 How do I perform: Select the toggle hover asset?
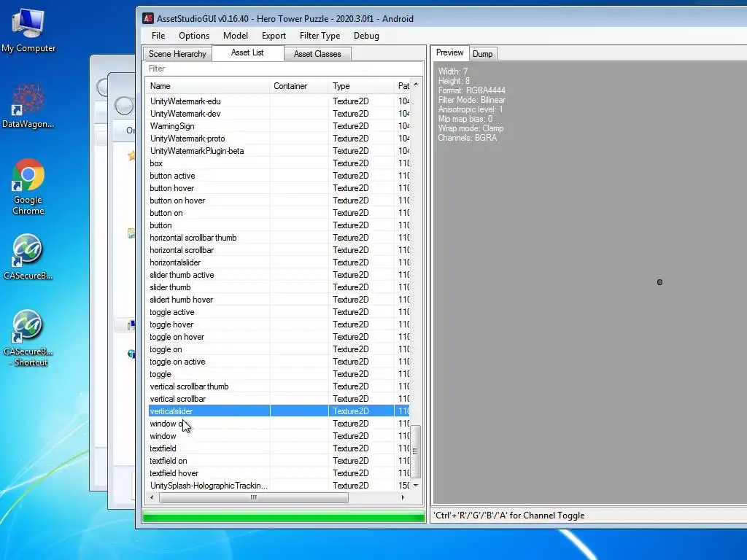tap(279, 324)
